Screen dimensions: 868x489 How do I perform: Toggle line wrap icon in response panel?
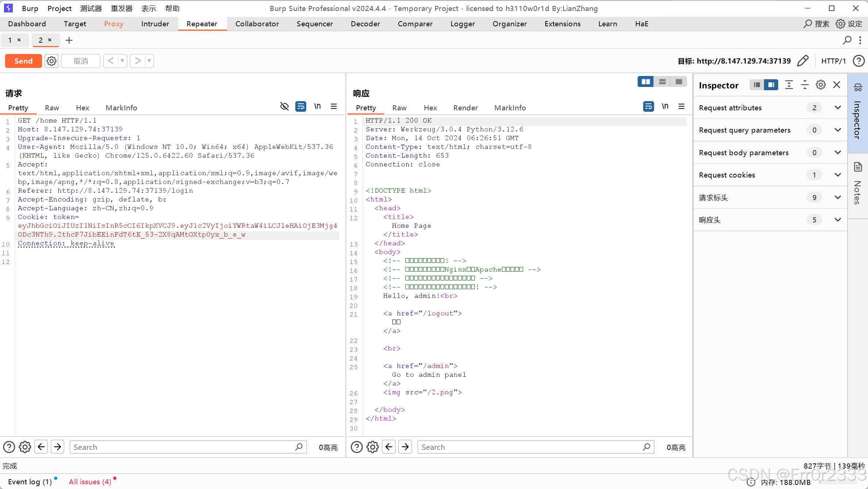point(648,107)
